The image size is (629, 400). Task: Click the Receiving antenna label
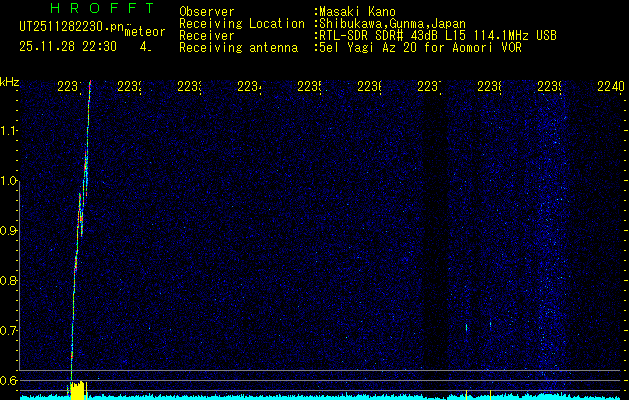pyautogui.click(x=238, y=48)
